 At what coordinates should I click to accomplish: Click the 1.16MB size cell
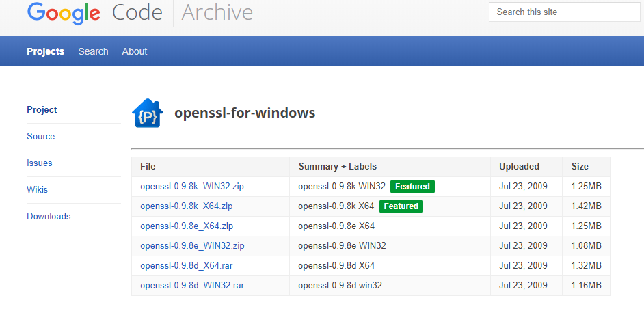pyautogui.click(x=586, y=285)
